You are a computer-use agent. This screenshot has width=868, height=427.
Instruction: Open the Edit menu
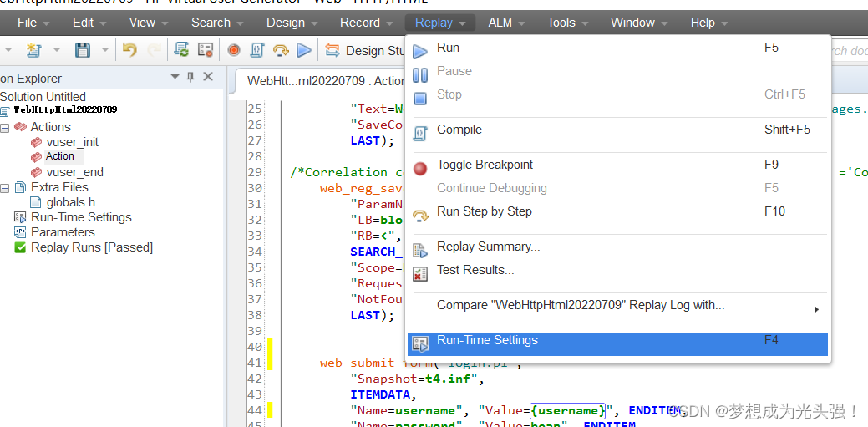tap(90, 23)
